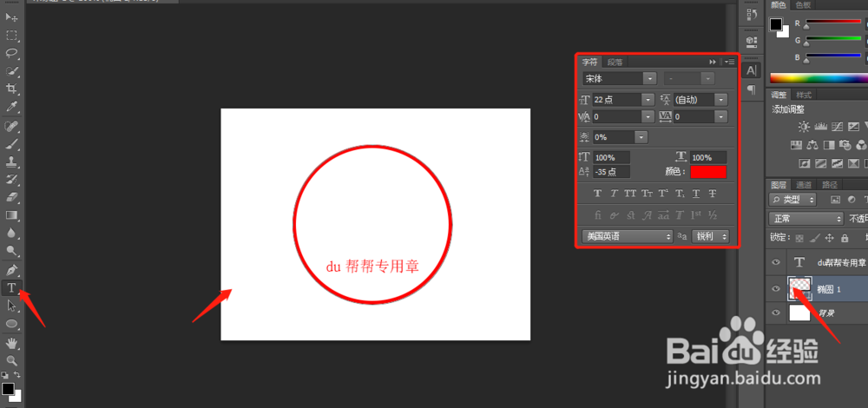The height and width of the screenshot is (408, 868).
Task: Click the red text color swatch
Action: coord(708,172)
